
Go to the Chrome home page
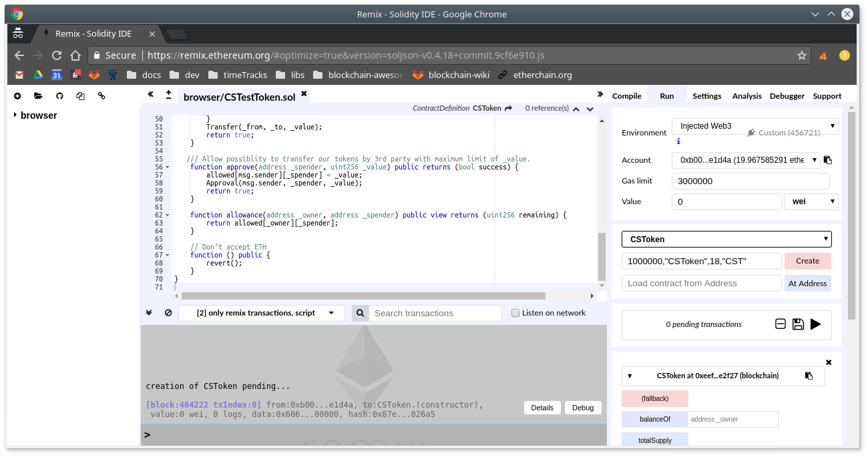click(75, 55)
